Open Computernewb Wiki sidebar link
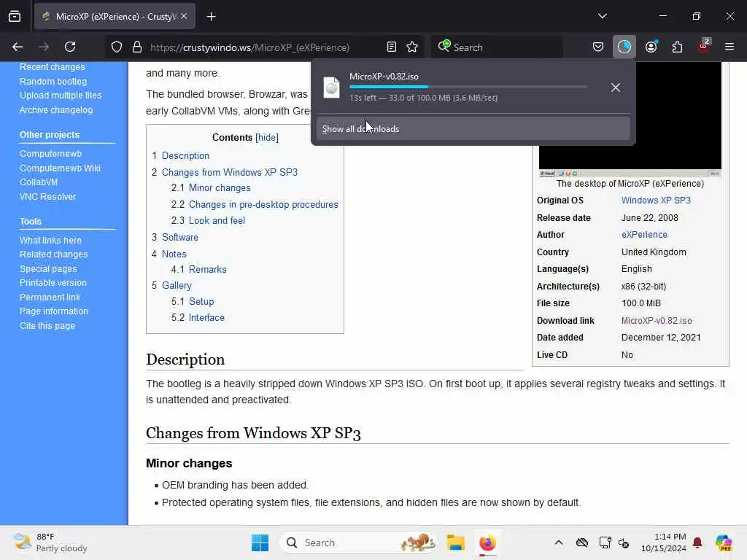Image resolution: width=747 pixels, height=560 pixels. (60, 168)
